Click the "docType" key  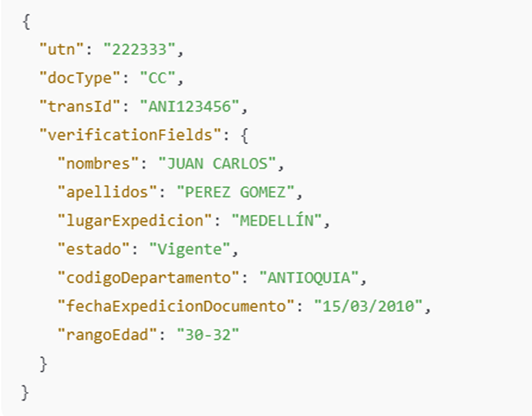point(79,79)
